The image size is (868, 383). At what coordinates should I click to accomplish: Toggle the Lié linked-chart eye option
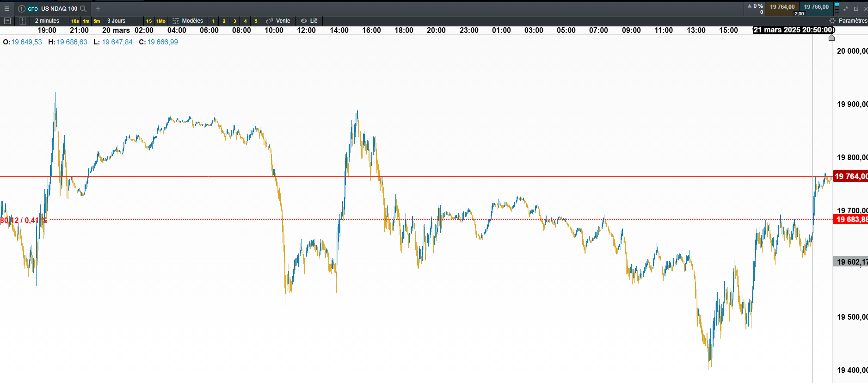pyautogui.click(x=309, y=21)
